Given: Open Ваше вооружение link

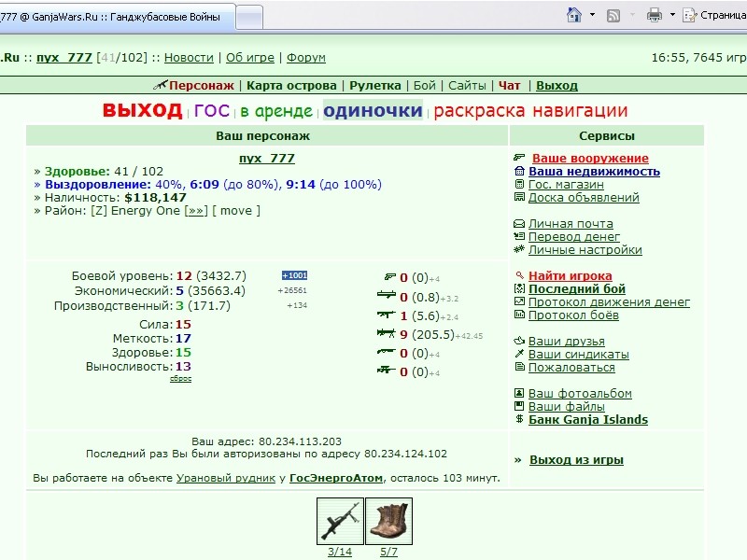Looking at the screenshot, I should coord(590,158).
